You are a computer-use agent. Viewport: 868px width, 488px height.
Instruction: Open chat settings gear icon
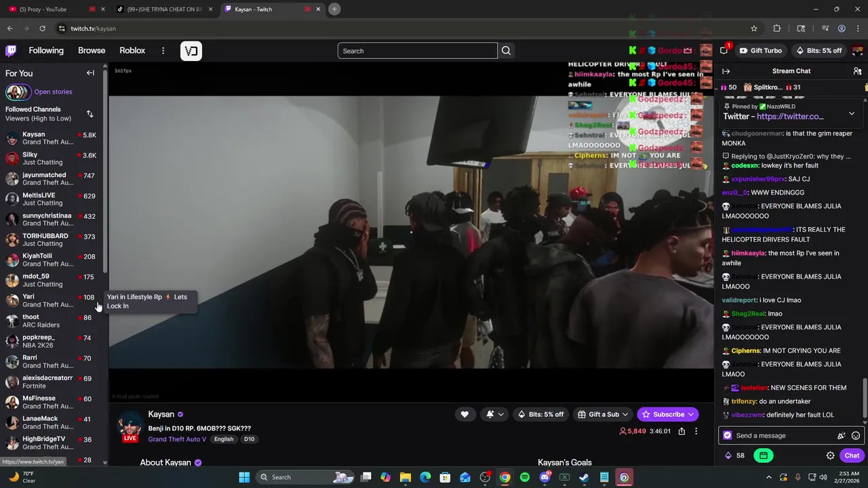pyautogui.click(x=830, y=455)
